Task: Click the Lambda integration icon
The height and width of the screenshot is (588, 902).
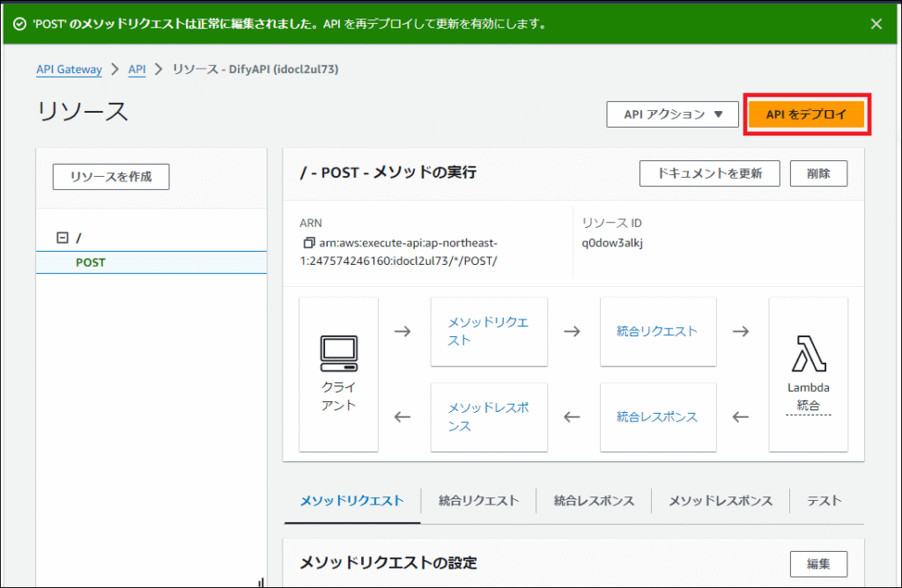Action: (x=808, y=353)
